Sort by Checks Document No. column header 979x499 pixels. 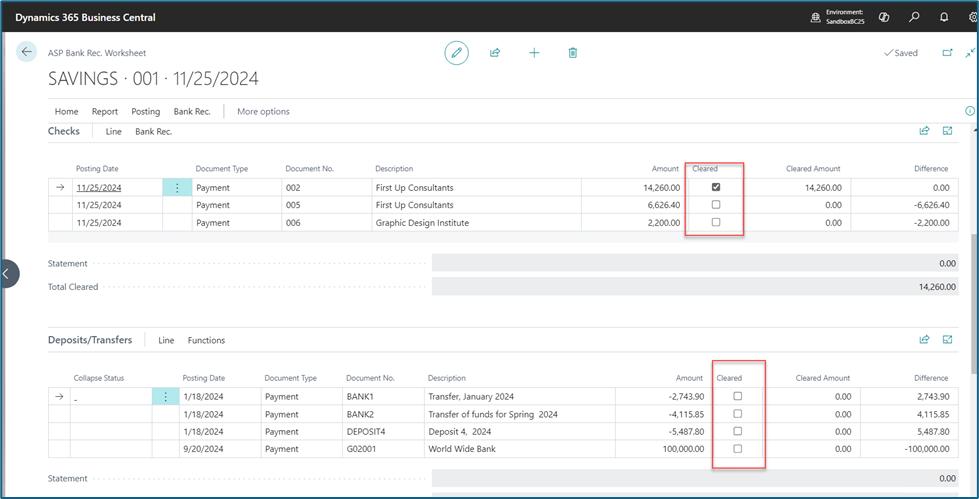click(x=310, y=169)
